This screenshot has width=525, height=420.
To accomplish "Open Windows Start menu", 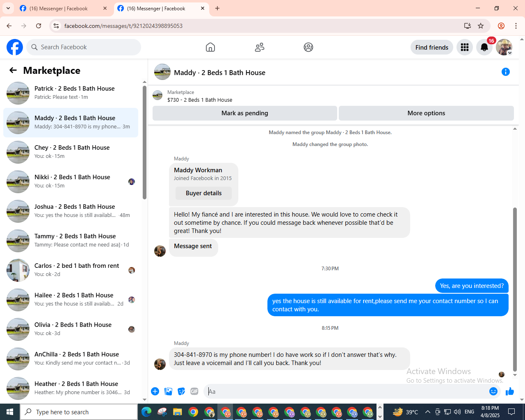I will tap(10, 412).
